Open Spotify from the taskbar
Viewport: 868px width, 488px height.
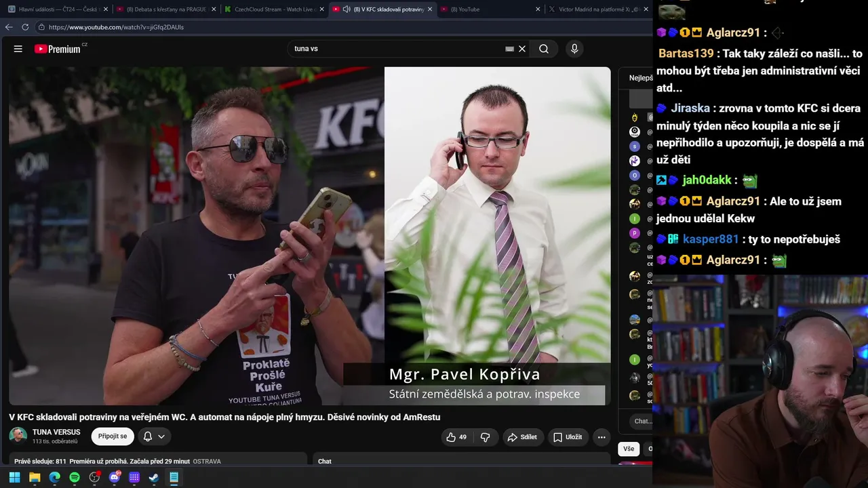(75, 477)
